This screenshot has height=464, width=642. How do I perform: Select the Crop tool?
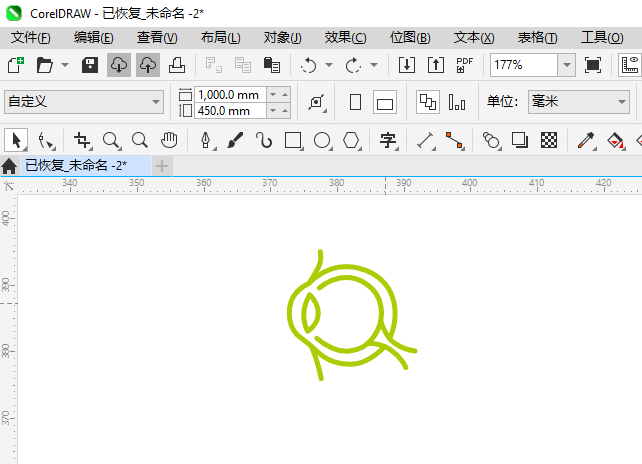click(83, 140)
